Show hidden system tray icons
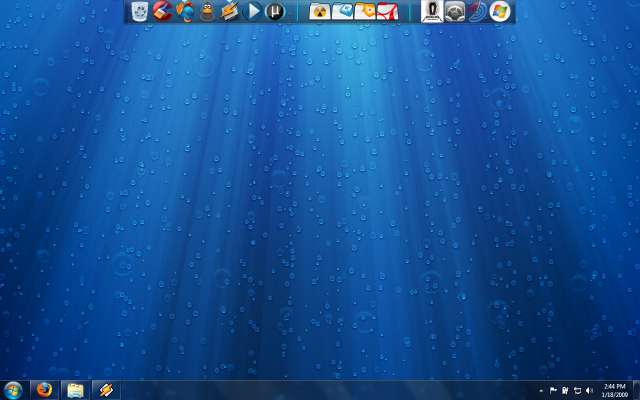640x400 pixels. [541, 391]
